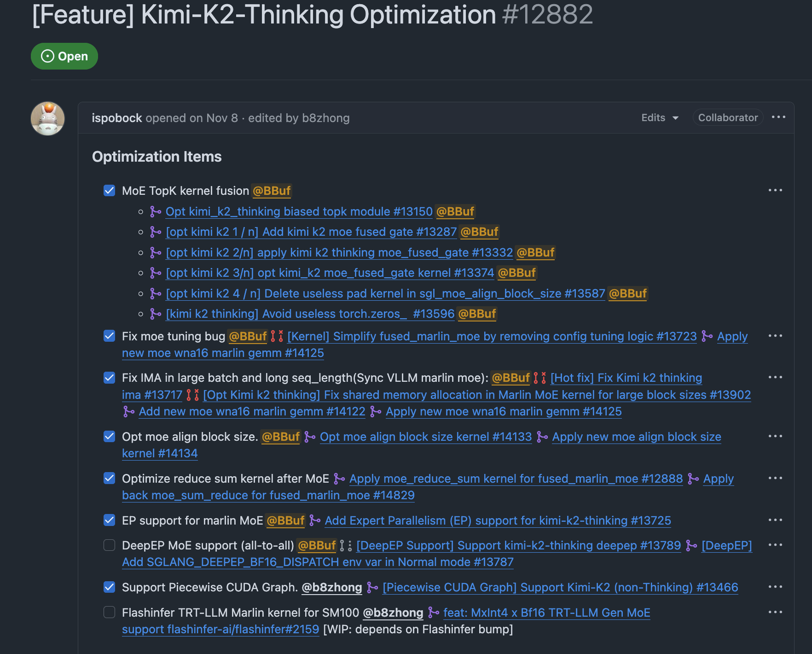
Task: Open task options for MoE TopK kernel fusion
Action: pyautogui.click(x=775, y=190)
